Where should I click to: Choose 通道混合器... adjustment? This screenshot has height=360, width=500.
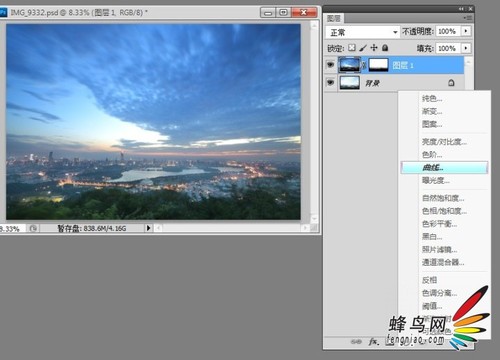pos(443,263)
